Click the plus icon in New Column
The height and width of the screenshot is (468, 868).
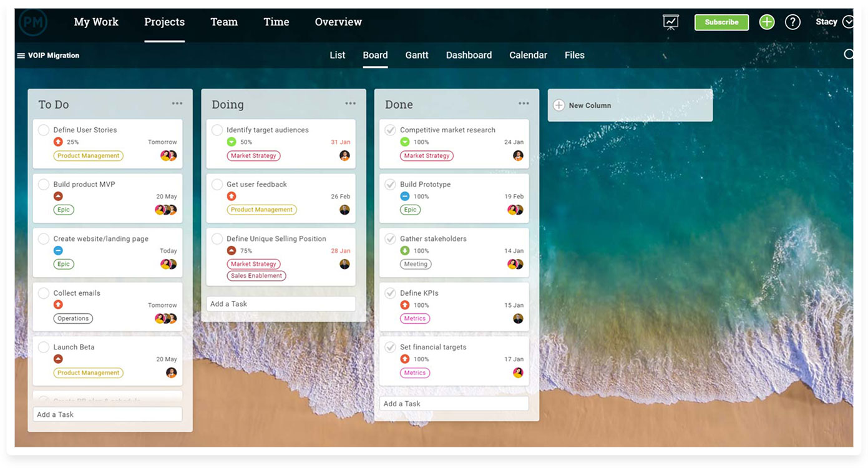pyautogui.click(x=559, y=105)
